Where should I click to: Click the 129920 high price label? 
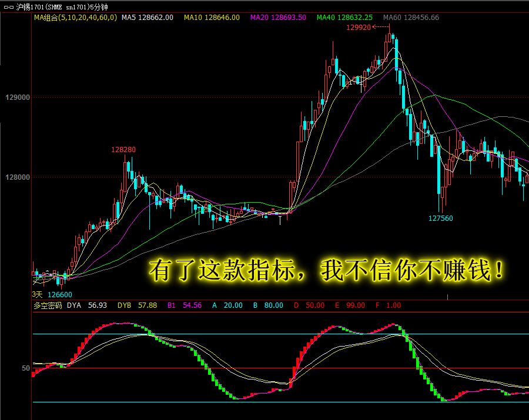(359, 28)
